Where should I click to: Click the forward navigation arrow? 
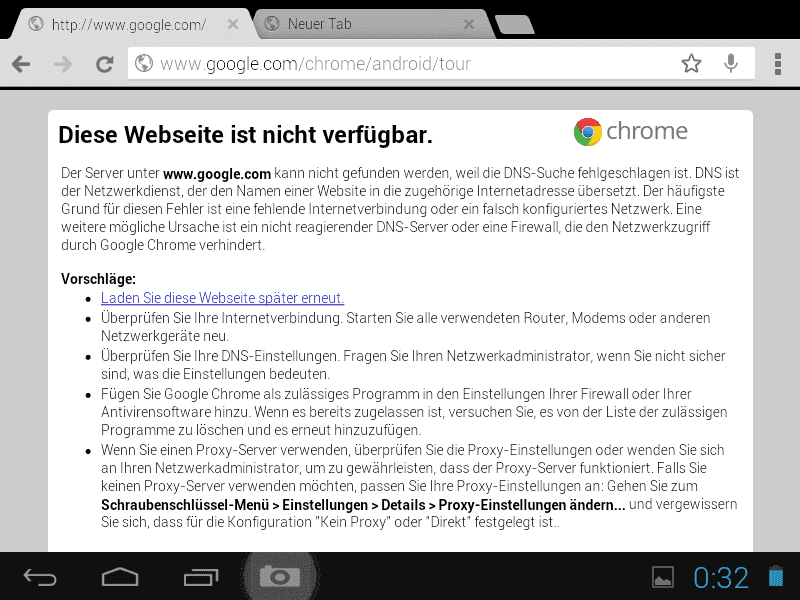coord(63,64)
